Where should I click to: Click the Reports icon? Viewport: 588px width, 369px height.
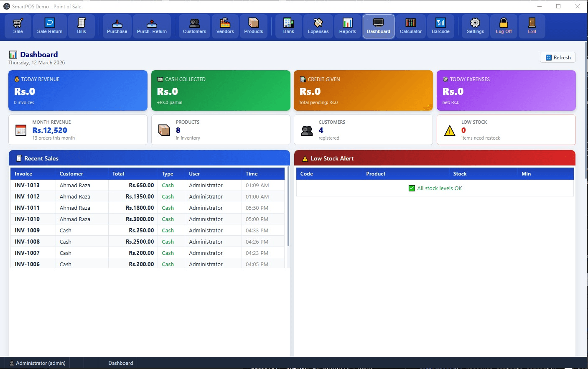tap(347, 26)
